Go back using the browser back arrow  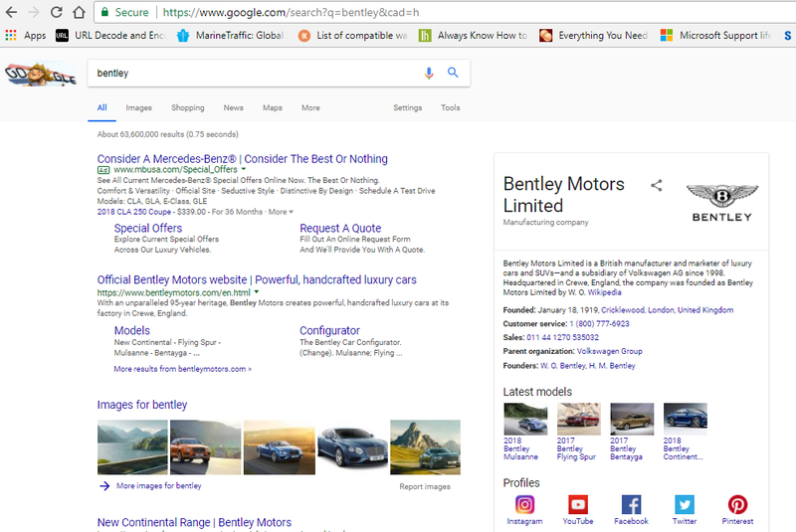(11, 12)
